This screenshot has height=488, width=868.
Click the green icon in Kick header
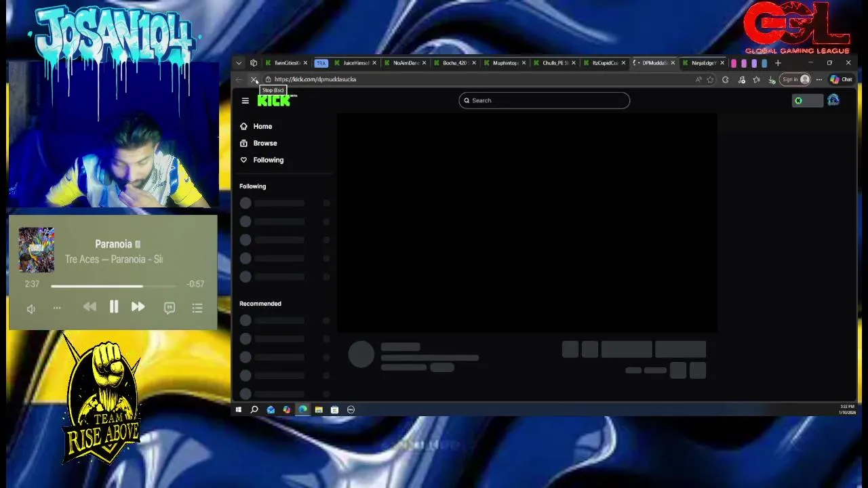pyautogui.click(x=798, y=100)
